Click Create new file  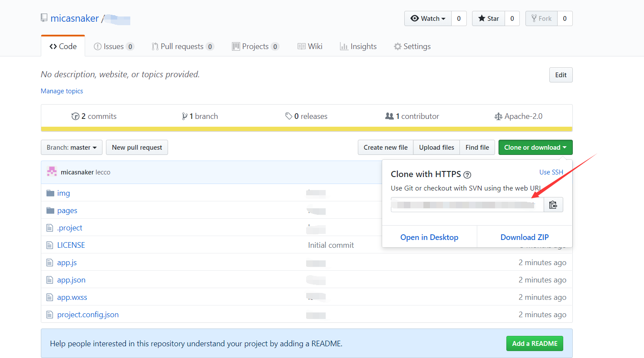pyautogui.click(x=386, y=148)
